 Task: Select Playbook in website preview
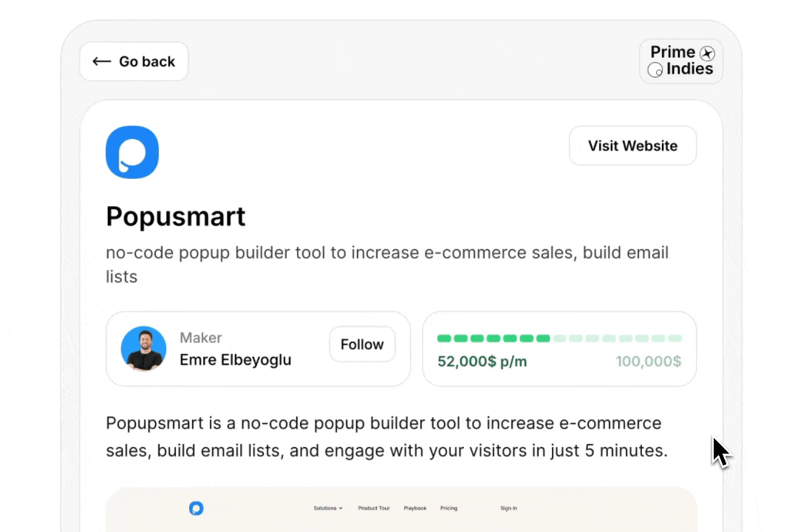tap(414, 508)
